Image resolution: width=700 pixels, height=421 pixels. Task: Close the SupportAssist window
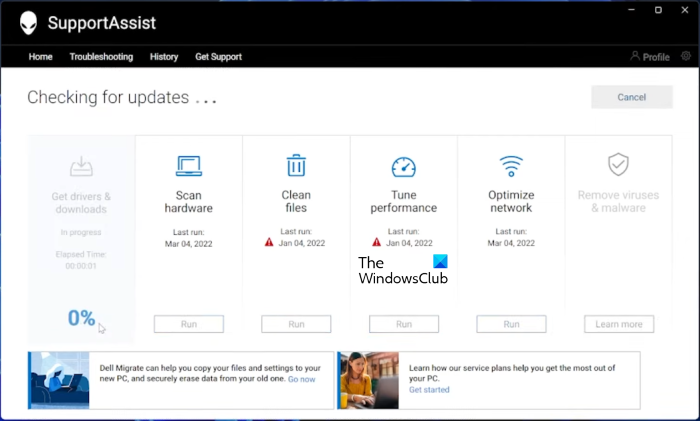685,10
